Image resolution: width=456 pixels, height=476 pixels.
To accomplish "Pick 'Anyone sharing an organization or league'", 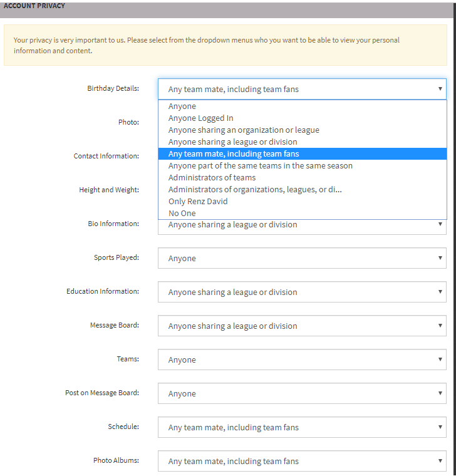I will (244, 130).
